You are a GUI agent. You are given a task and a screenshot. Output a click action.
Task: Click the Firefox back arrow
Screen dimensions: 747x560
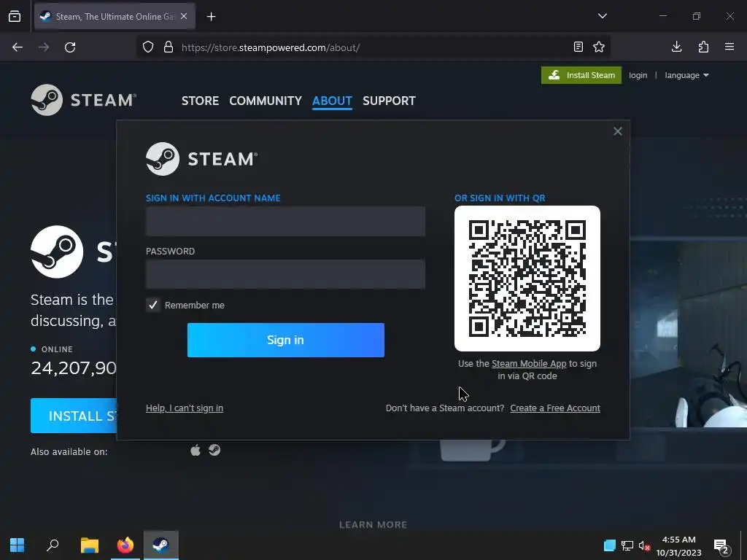(18, 47)
